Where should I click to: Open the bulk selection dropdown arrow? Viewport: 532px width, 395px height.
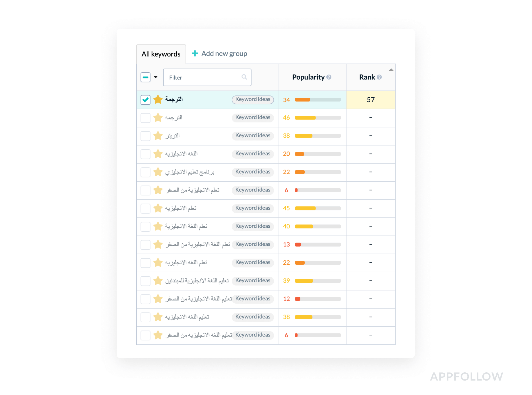(x=156, y=77)
